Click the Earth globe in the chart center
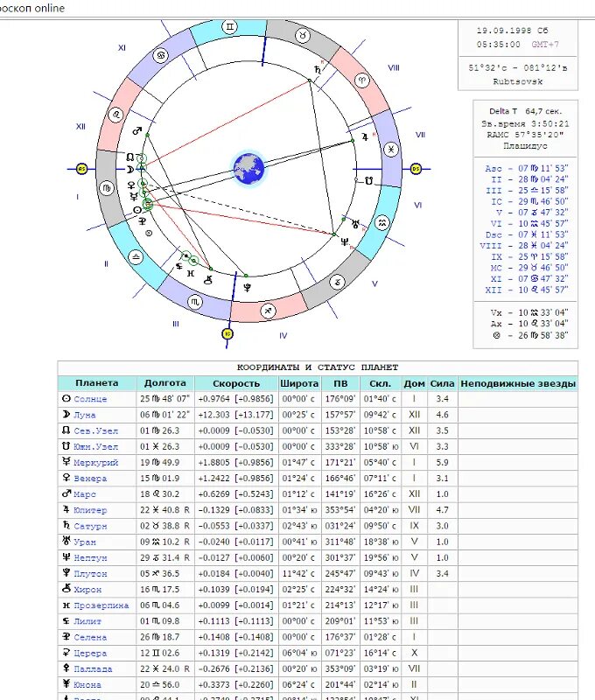 (249, 169)
